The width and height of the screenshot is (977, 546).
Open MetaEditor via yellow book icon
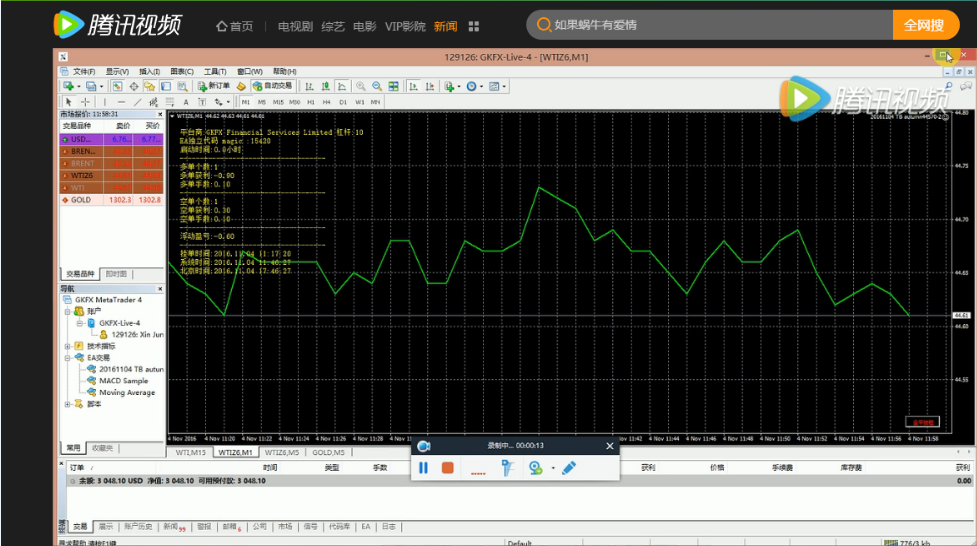point(241,86)
